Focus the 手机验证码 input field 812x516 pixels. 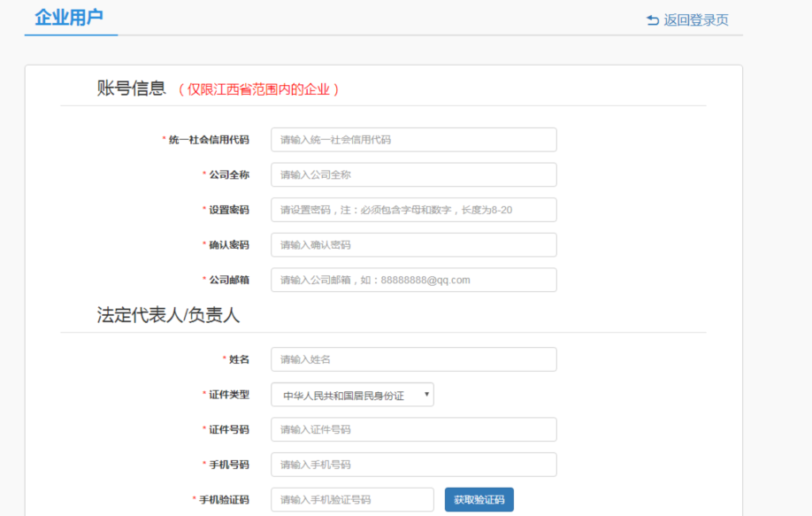tap(352, 500)
